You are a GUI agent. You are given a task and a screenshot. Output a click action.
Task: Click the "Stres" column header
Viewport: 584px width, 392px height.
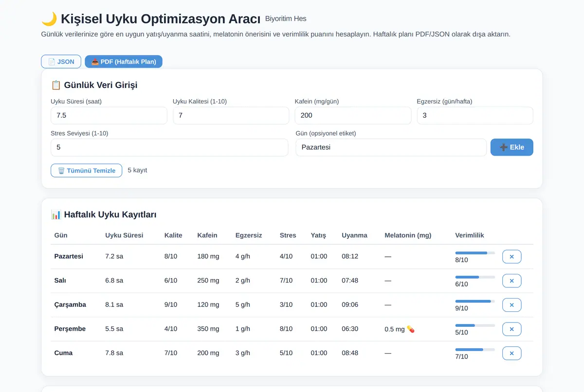coord(288,235)
